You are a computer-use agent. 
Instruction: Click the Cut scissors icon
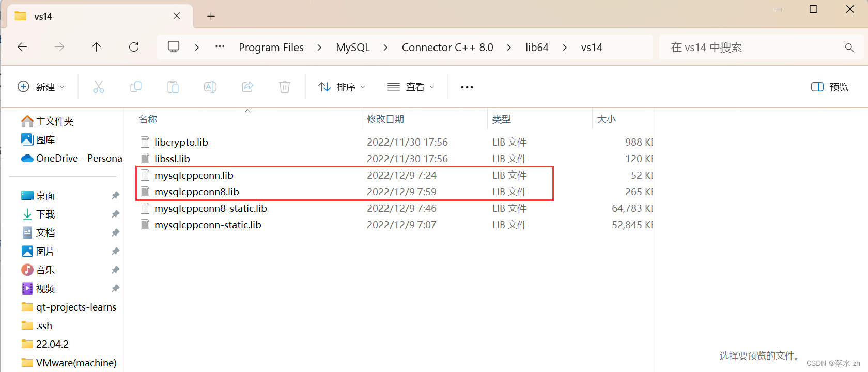[99, 87]
